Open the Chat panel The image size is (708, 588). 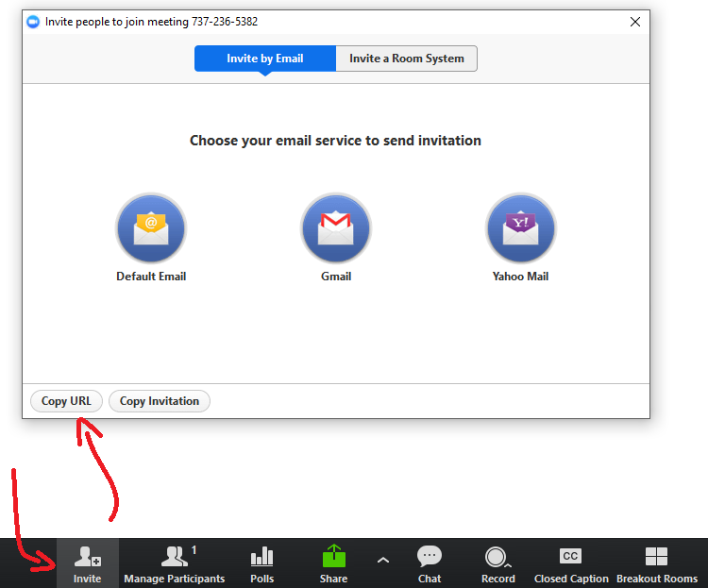pos(430,563)
